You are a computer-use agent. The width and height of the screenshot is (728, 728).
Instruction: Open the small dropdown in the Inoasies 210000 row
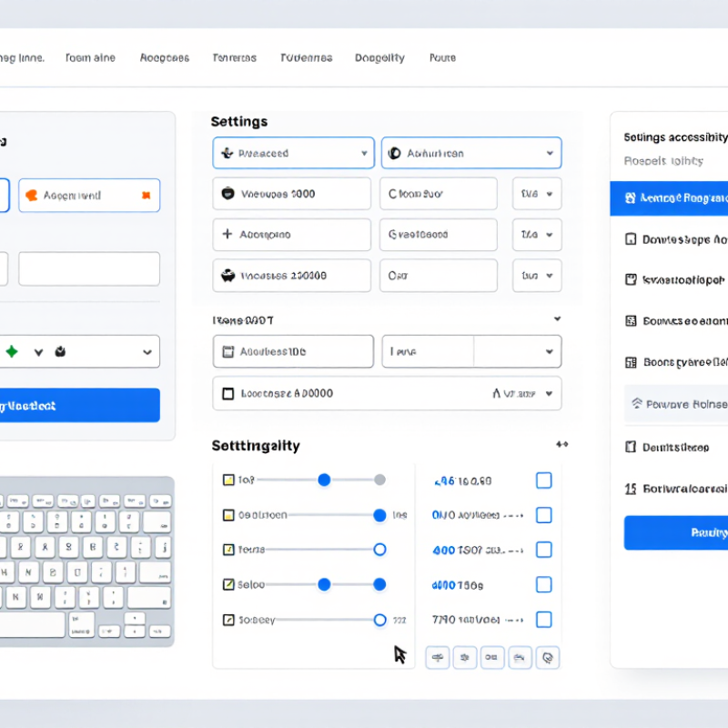pyautogui.click(x=537, y=276)
